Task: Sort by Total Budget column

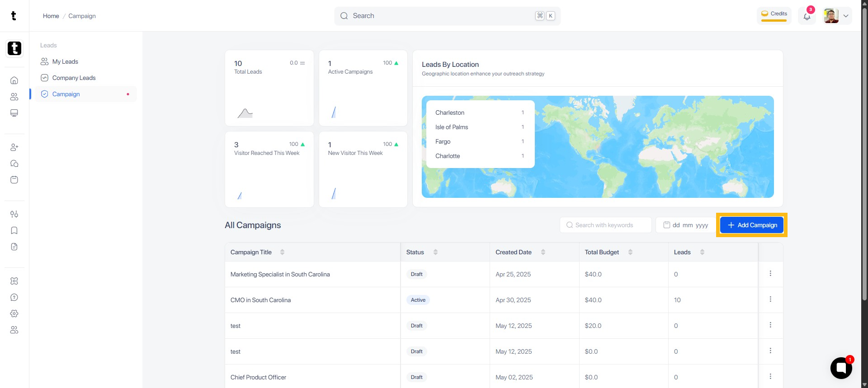Action: point(630,252)
